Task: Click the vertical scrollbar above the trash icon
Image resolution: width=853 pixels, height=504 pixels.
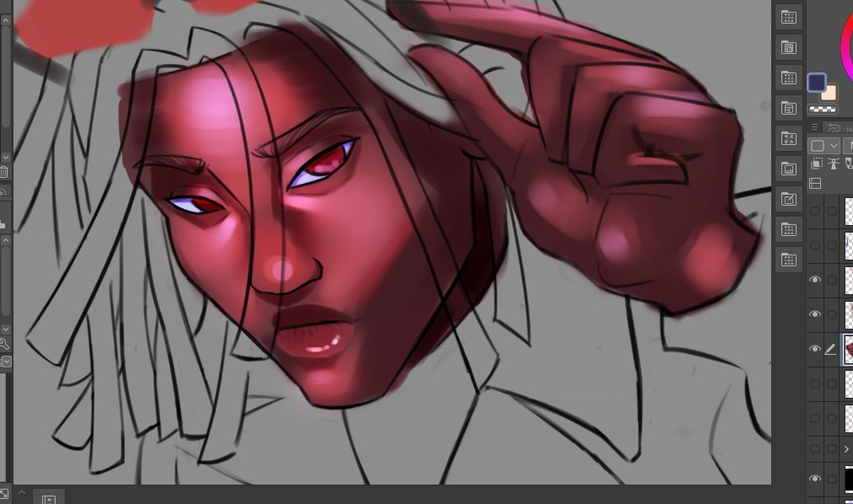Action: (5, 76)
